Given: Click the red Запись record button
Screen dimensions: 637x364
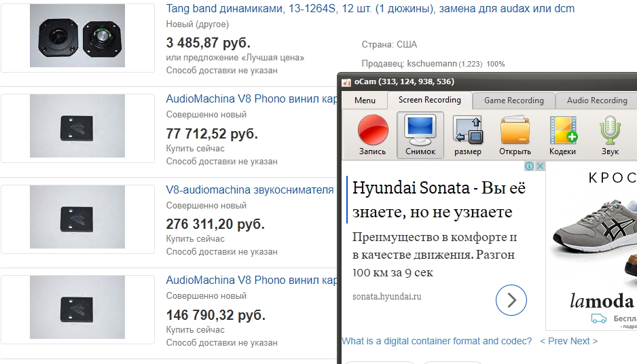Looking at the screenshot, I should pos(372,134).
